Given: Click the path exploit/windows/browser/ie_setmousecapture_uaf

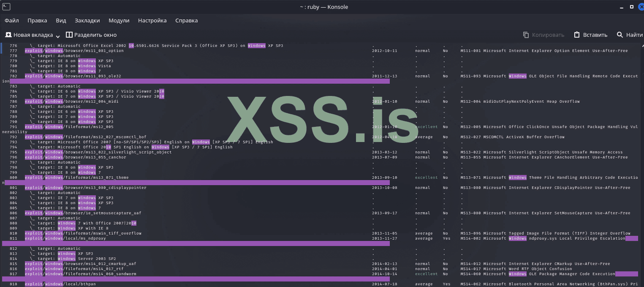Looking at the screenshot, I should (83, 213).
